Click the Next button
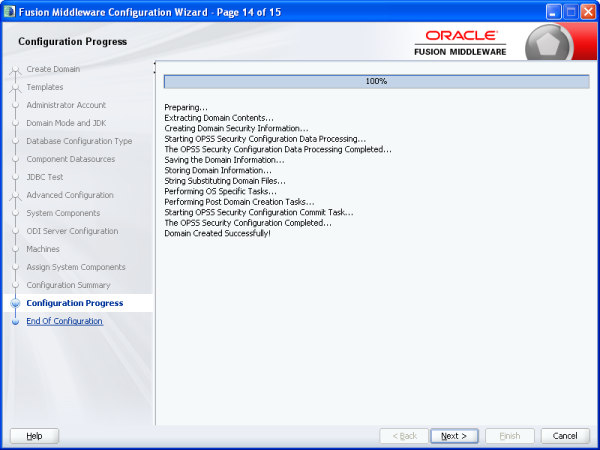Viewport: 600px width, 450px height. click(454, 436)
